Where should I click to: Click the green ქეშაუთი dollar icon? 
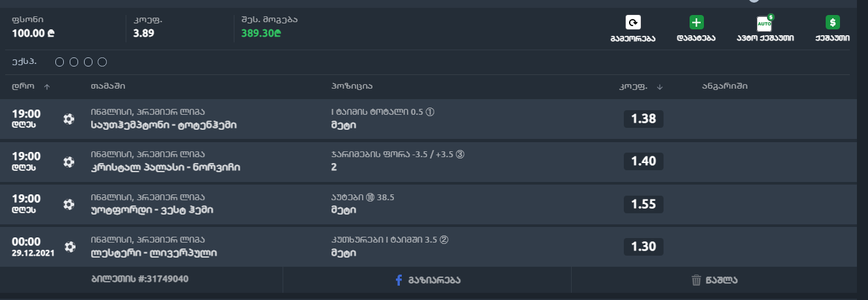(x=832, y=23)
